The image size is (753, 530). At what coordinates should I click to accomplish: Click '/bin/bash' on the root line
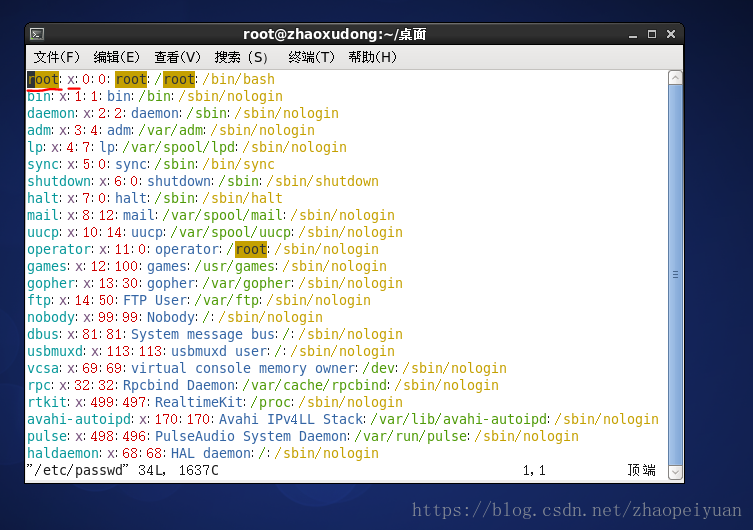(x=239, y=79)
